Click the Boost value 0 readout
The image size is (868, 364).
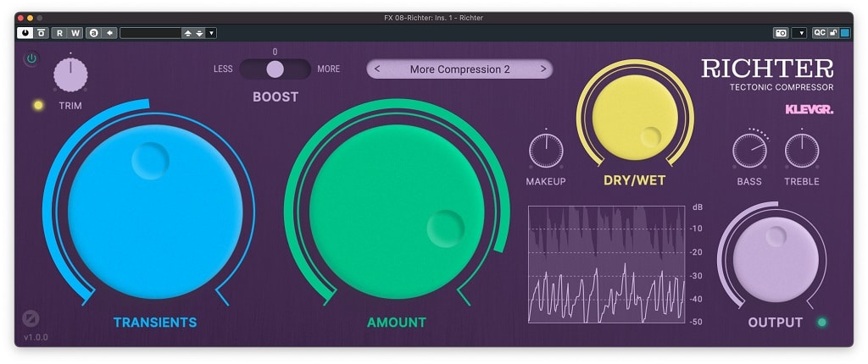(x=275, y=52)
